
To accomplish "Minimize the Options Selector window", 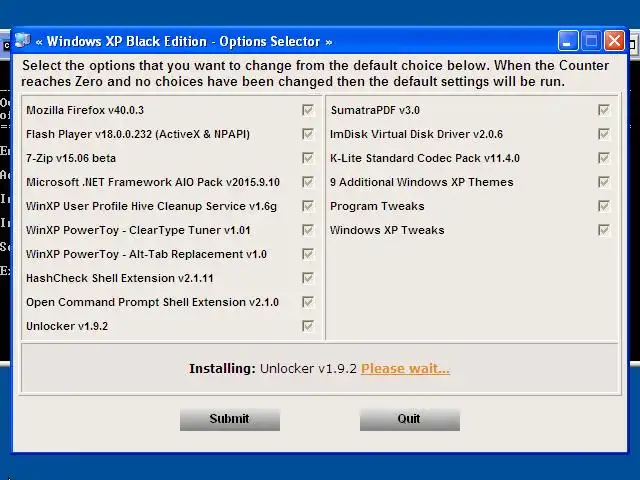I will coord(568,41).
